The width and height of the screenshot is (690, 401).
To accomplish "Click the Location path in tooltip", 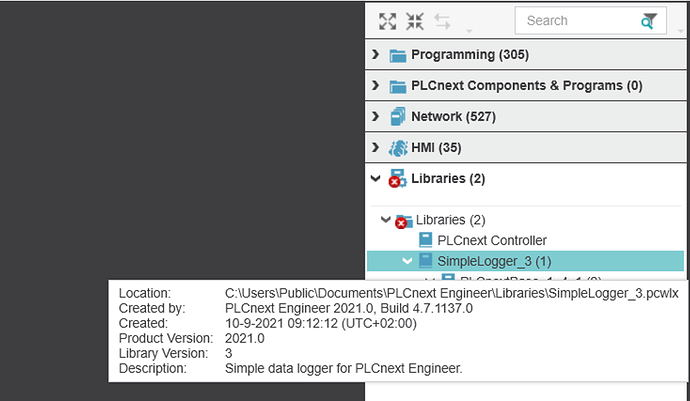I will (451, 293).
